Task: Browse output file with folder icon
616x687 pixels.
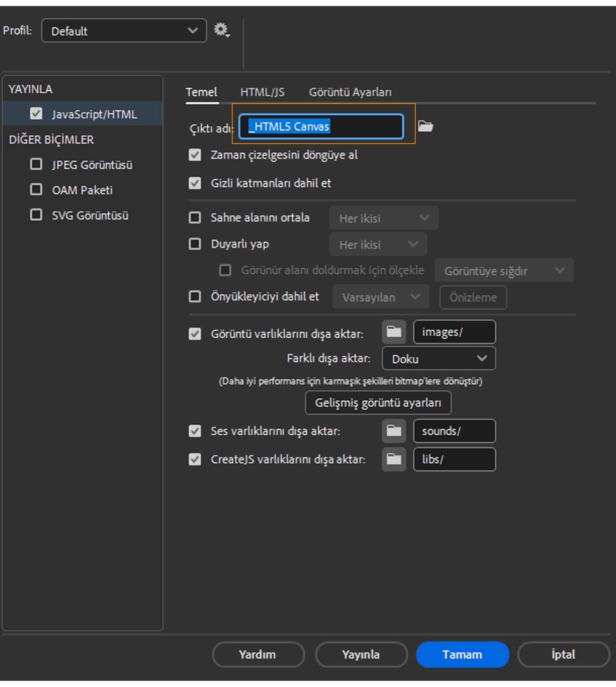Action: pyautogui.click(x=425, y=126)
